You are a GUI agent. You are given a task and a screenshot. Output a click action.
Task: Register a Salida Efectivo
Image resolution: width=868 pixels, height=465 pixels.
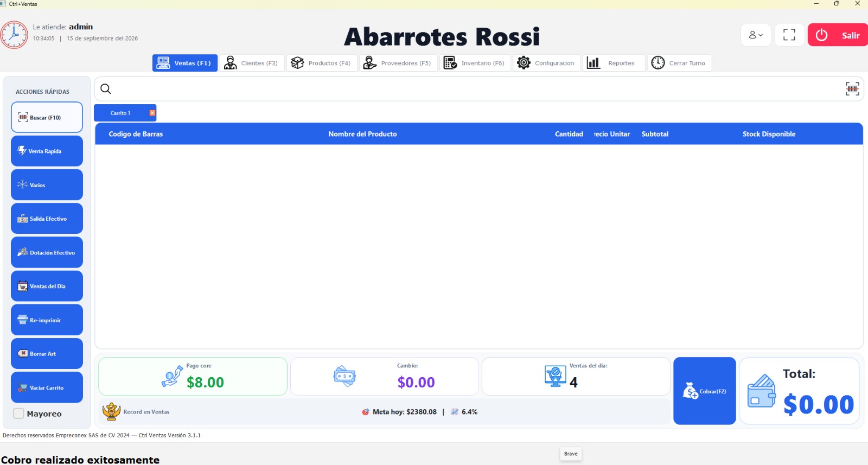tap(47, 219)
